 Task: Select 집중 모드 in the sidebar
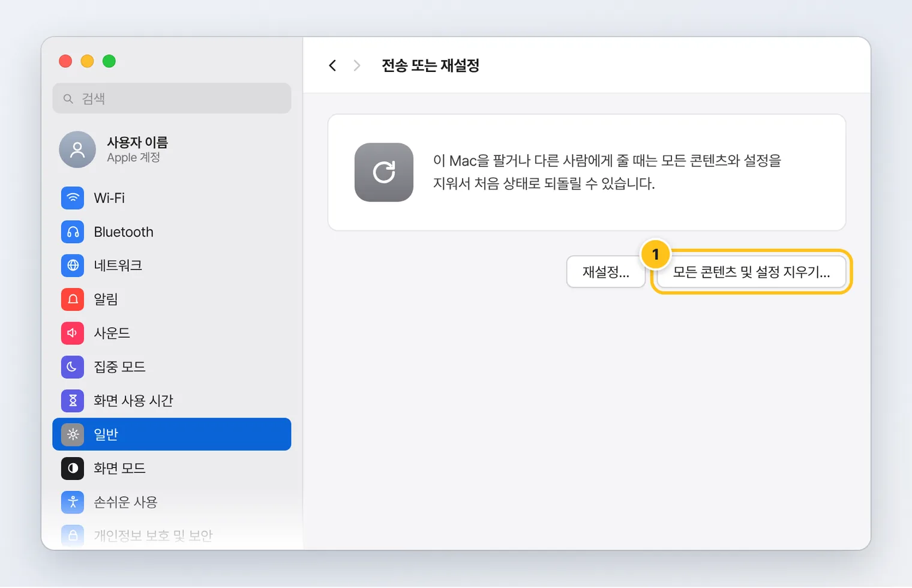pyautogui.click(x=172, y=367)
